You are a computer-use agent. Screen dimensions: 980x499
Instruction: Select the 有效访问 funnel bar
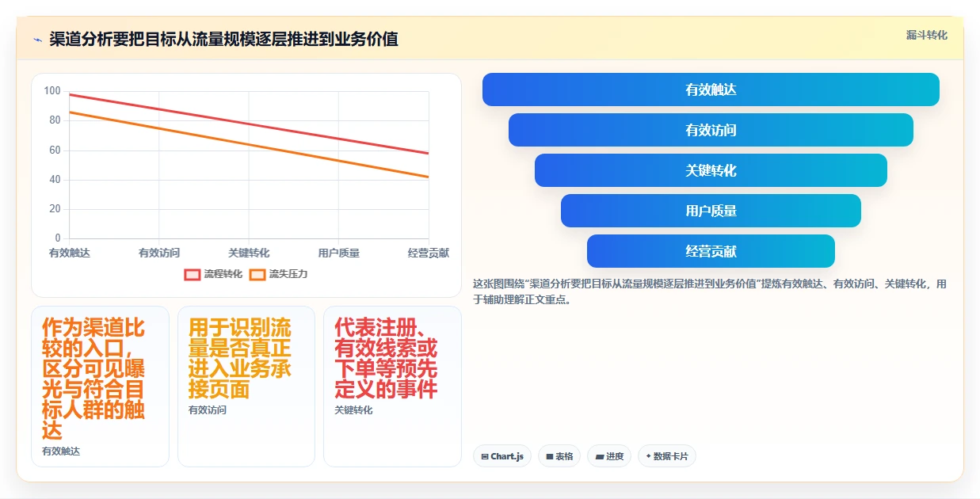pos(711,130)
